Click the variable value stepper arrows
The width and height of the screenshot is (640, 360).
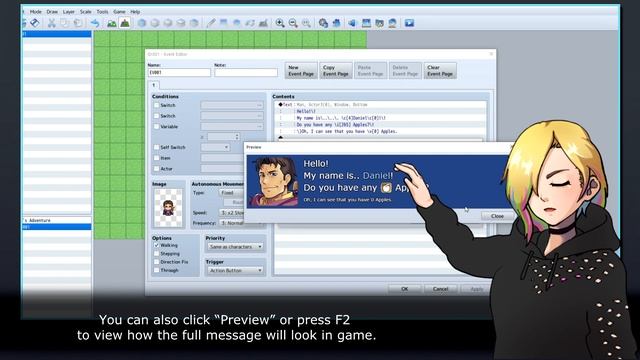coord(237,137)
